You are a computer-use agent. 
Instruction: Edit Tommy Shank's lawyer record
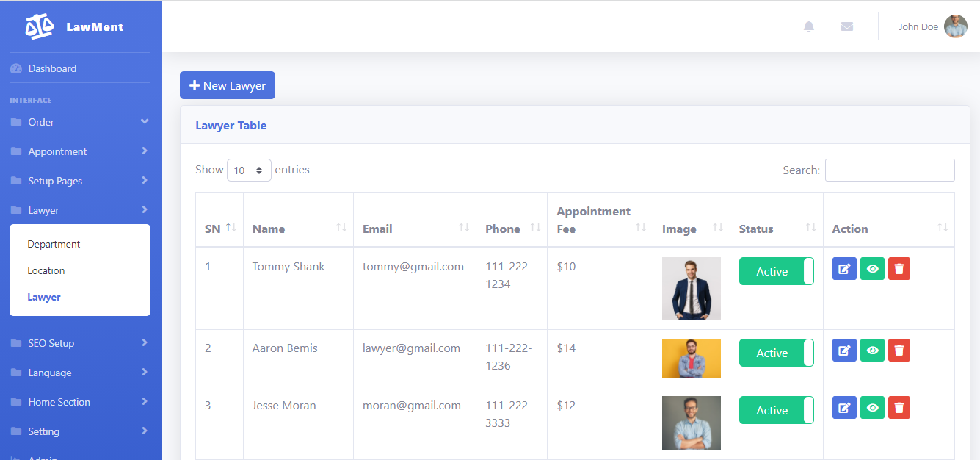(x=844, y=268)
